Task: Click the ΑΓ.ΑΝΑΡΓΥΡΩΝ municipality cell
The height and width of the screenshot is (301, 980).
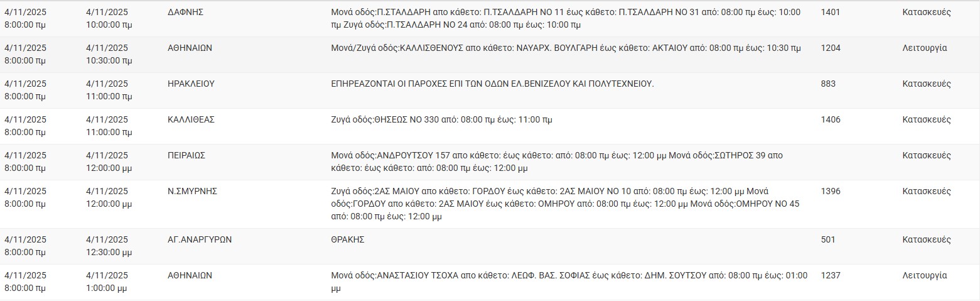Action: click(200, 240)
